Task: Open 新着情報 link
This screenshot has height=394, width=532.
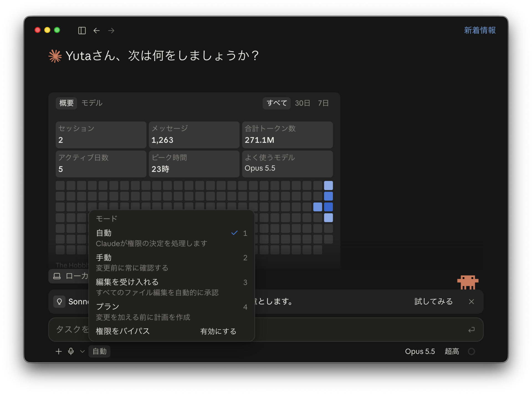Action: click(480, 30)
